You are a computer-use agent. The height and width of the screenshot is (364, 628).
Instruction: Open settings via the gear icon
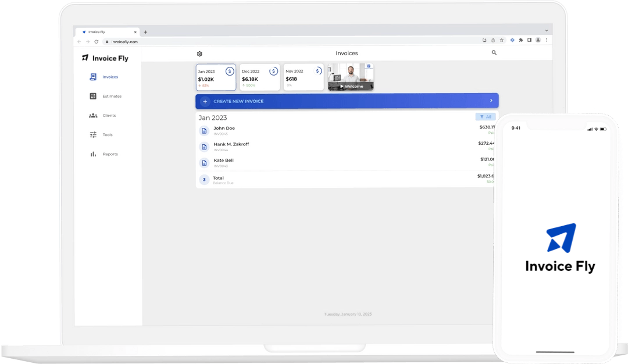tap(199, 53)
